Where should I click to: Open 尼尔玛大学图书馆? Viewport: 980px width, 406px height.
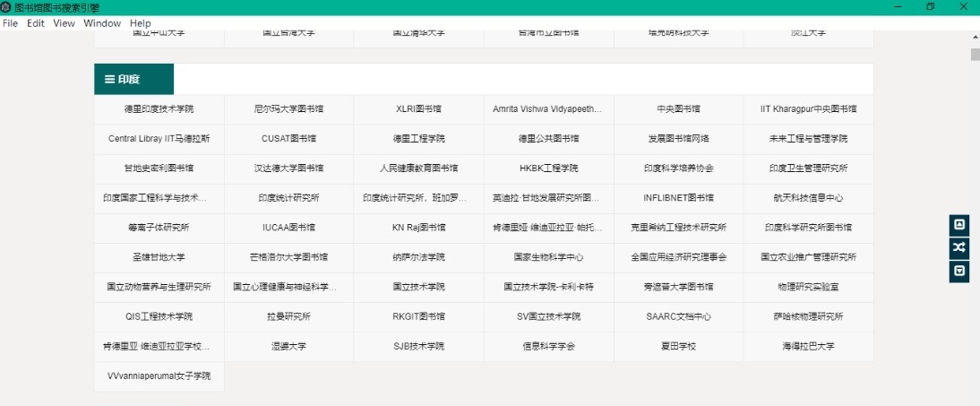[x=288, y=108]
